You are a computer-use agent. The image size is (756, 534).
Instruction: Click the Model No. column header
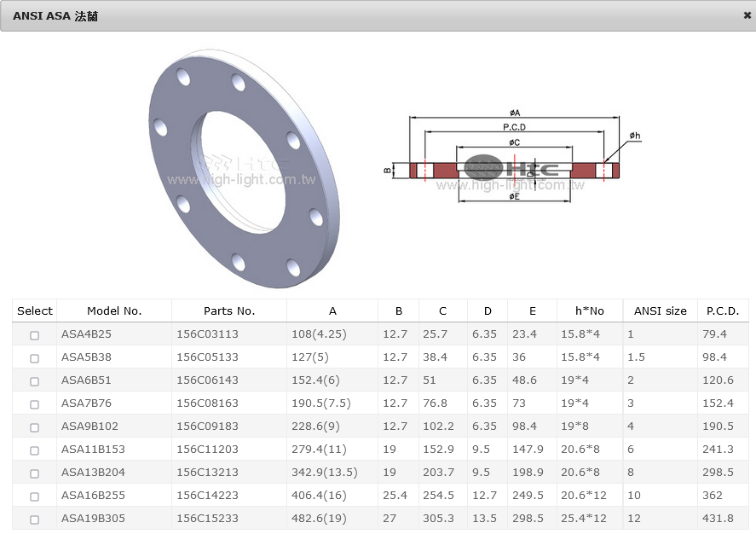point(114,311)
